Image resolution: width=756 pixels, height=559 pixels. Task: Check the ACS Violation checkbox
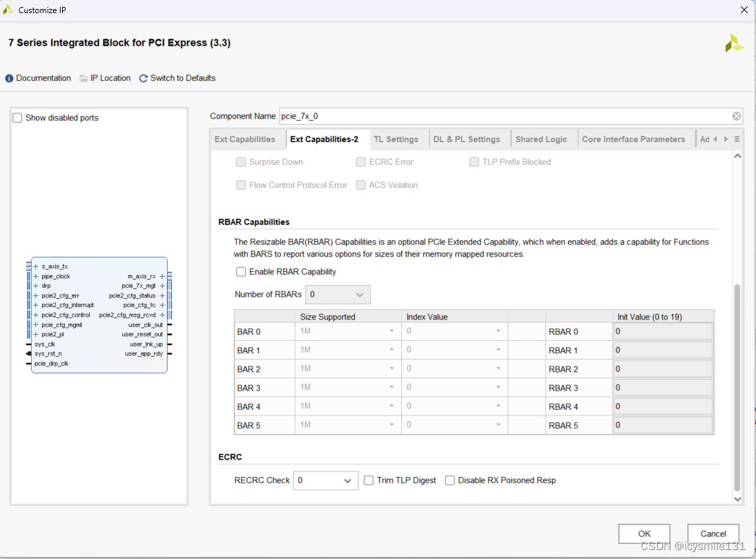tap(360, 185)
